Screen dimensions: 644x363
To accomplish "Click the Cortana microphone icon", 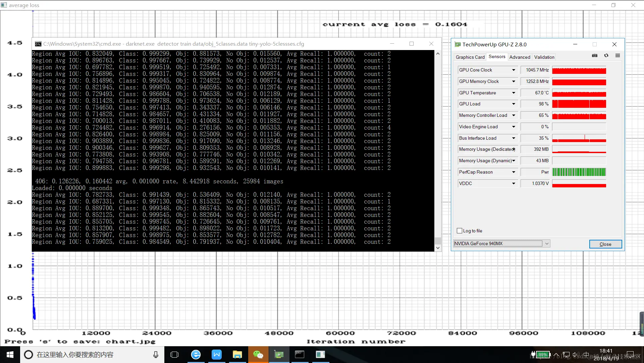I will [x=156, y=355].
